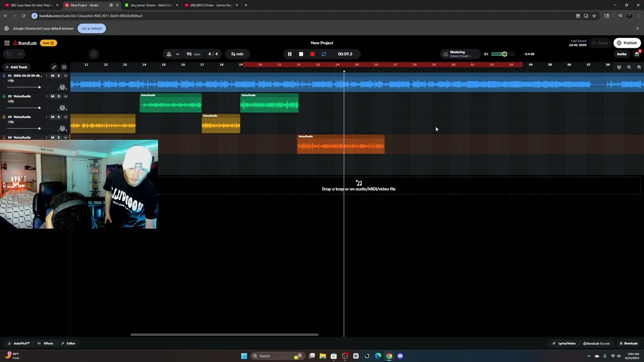The image size is (644, 362).
Task: Zoom in the timeline
Action: tap(639, 67)
